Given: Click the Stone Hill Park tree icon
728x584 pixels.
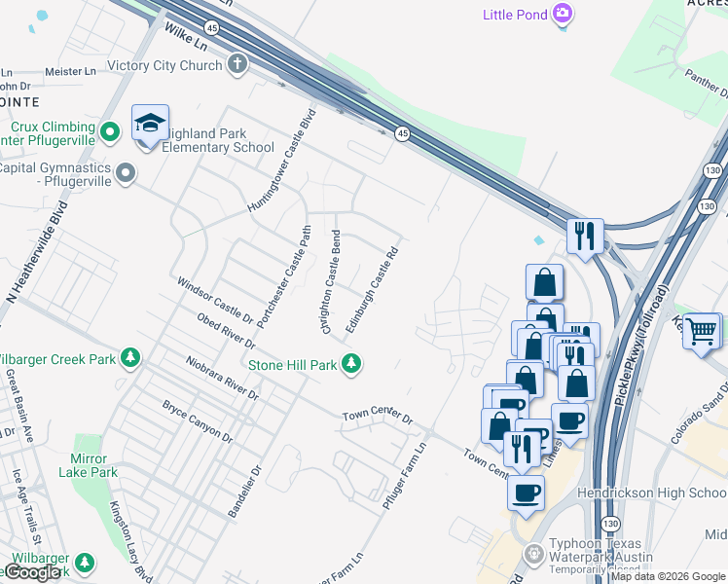Looking at the screenshot, I should tap(351, 363).
